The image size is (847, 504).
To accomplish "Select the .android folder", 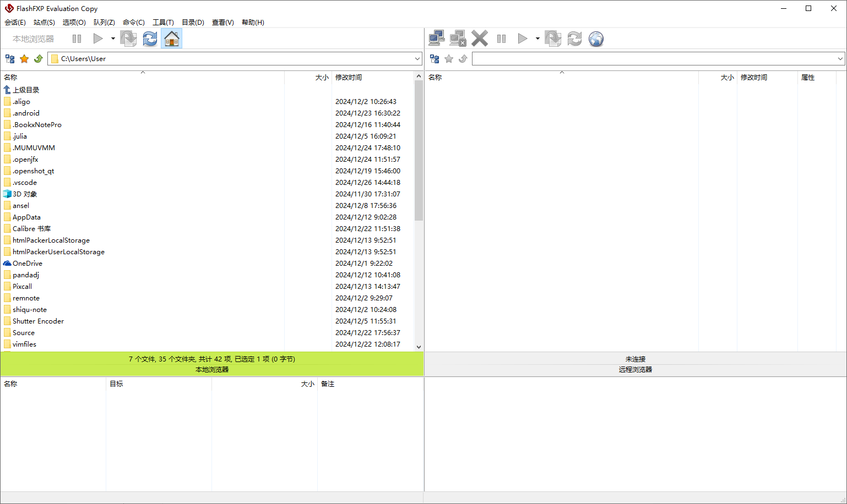I will (x=26, y=113).
